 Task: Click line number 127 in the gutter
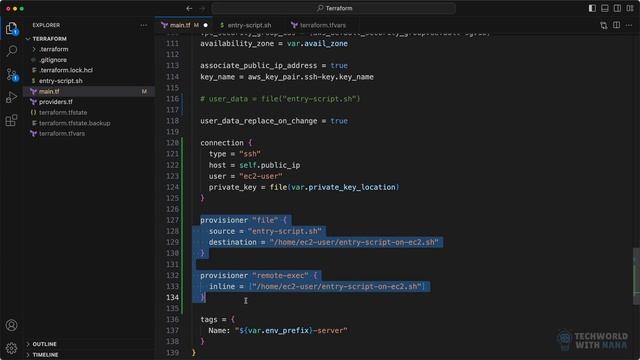click(x=172, y=220)
